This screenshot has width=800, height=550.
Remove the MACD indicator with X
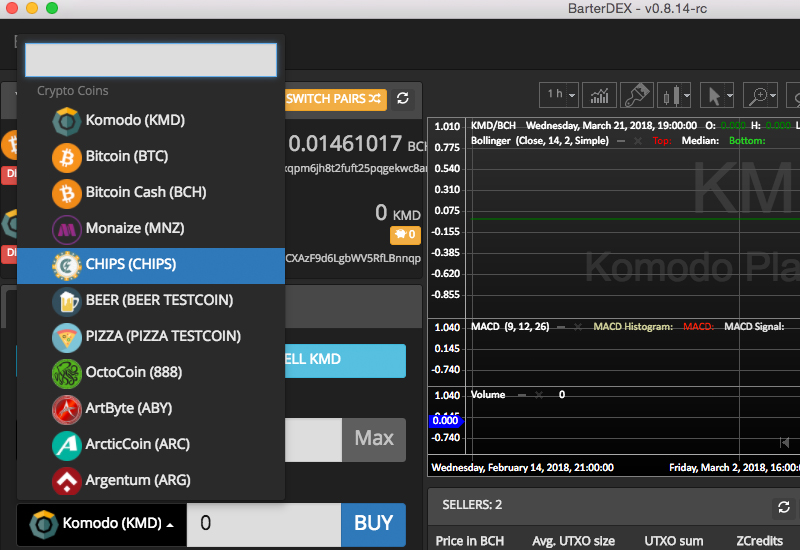point(578,327)
